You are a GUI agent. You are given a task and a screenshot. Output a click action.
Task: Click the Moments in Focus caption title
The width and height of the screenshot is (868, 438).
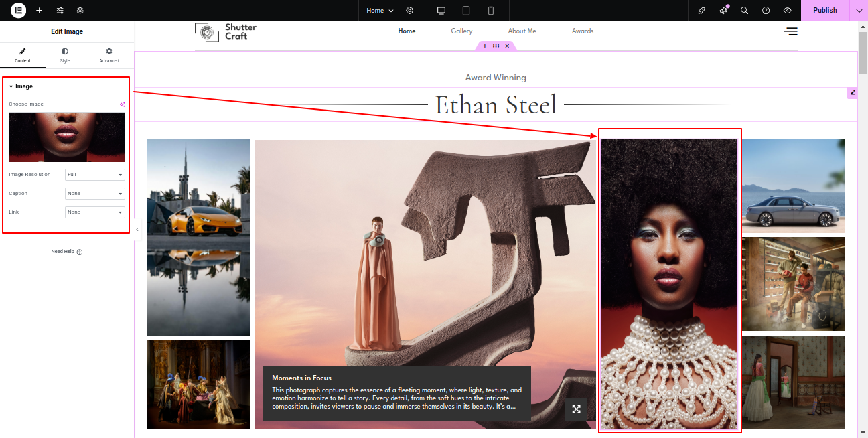click(x=301, y=378)
